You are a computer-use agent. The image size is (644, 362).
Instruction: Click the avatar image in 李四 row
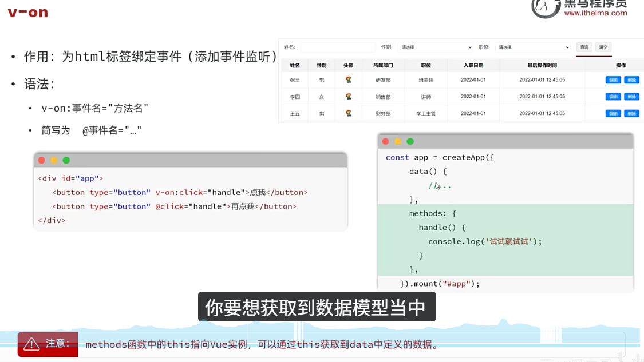(x=348, y=97)
